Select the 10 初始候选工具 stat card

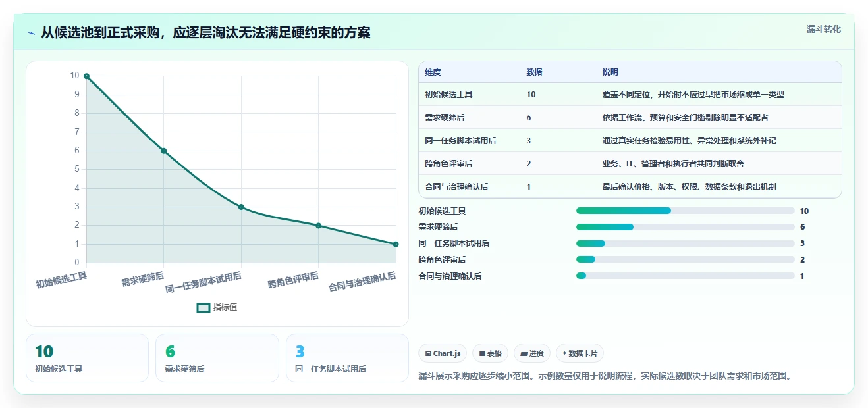87,358
